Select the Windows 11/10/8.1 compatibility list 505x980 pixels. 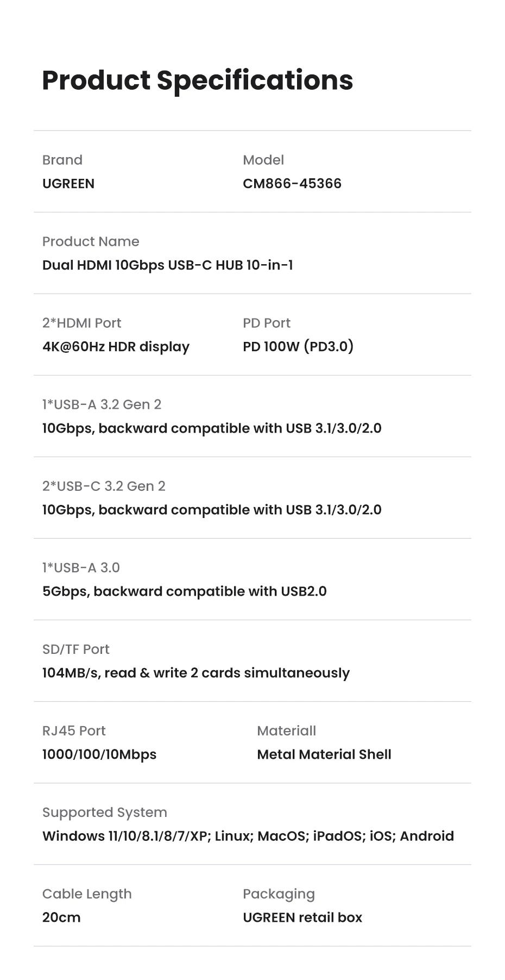pos(248,836)
